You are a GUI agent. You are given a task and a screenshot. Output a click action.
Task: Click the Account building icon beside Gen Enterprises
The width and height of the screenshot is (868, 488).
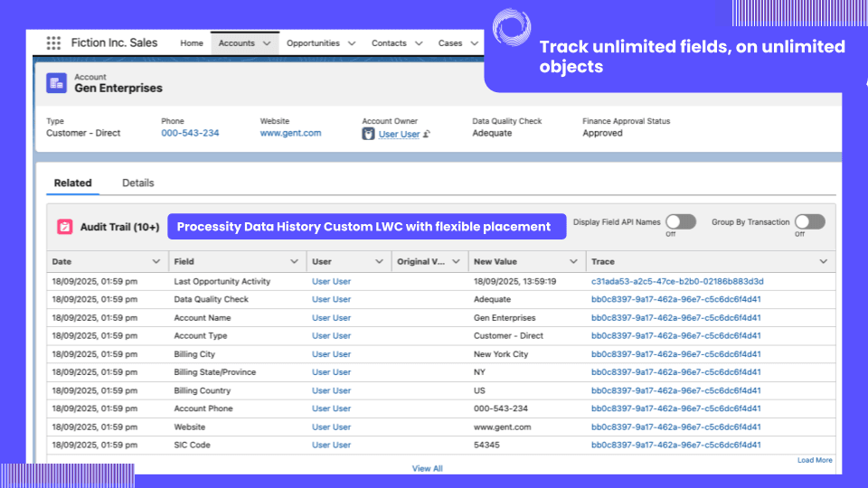point(56,83)
